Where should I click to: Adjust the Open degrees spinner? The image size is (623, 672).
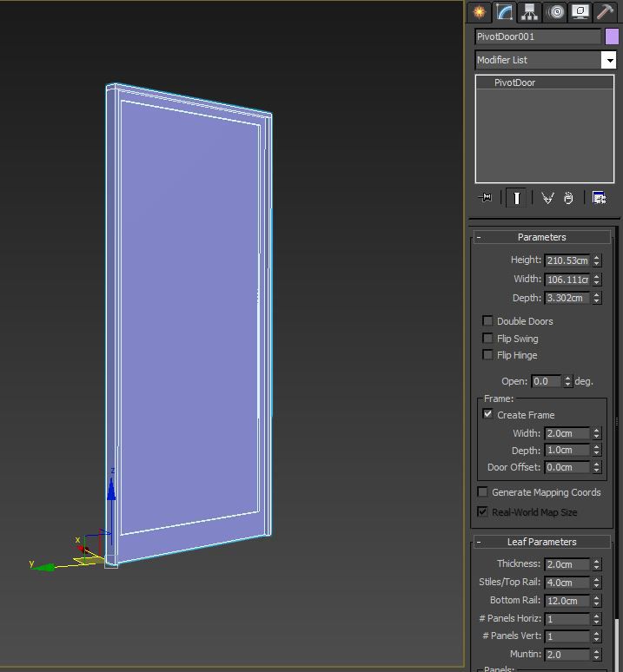(567, 381)
